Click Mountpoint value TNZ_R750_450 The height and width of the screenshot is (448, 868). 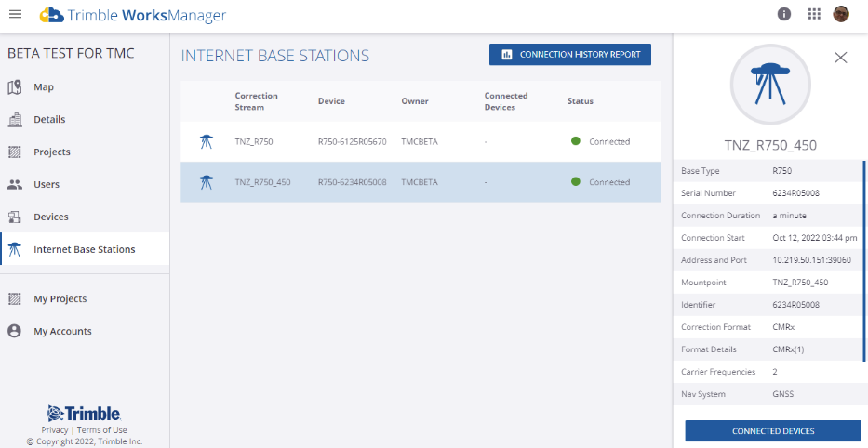coord(800,283)
